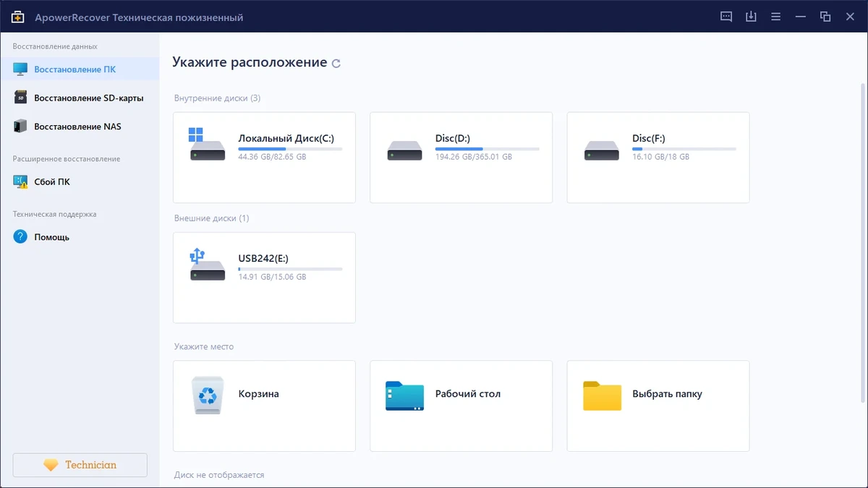Click the crashed PC warning icon
This screenshot has height=488, width=868.
click(x=20, y=181)
